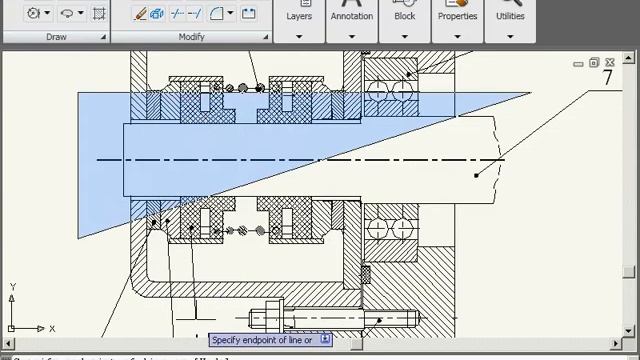Click the dynamic input options arrow icon

[x=325, y=339]
